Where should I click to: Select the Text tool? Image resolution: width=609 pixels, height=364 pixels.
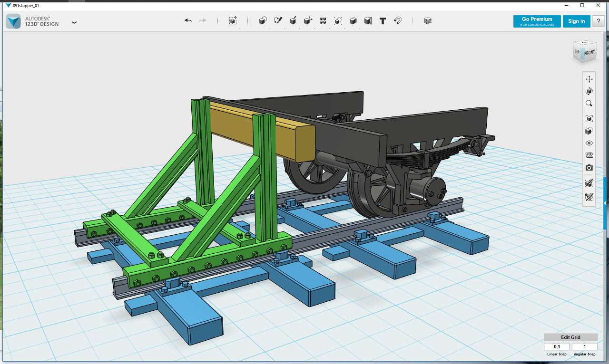[x=383, y=21]
